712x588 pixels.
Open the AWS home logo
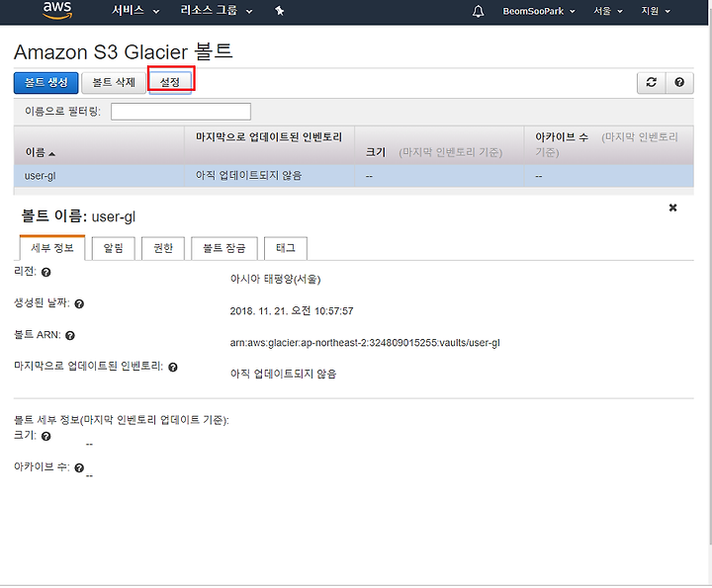point(57,11)
